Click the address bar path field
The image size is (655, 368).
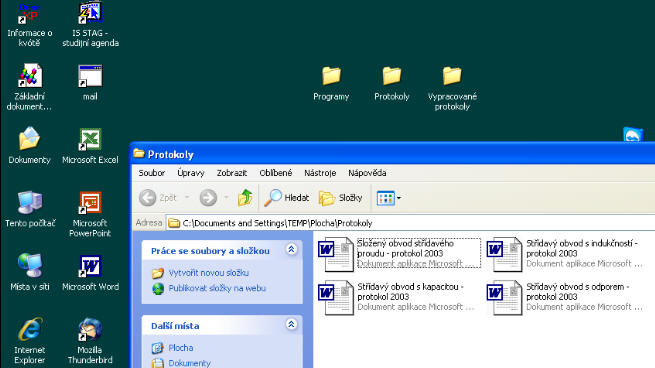pos(410,223)
